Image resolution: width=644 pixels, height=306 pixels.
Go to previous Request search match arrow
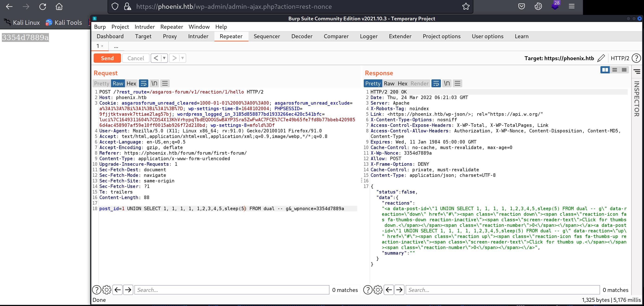[x=118, y=290]
